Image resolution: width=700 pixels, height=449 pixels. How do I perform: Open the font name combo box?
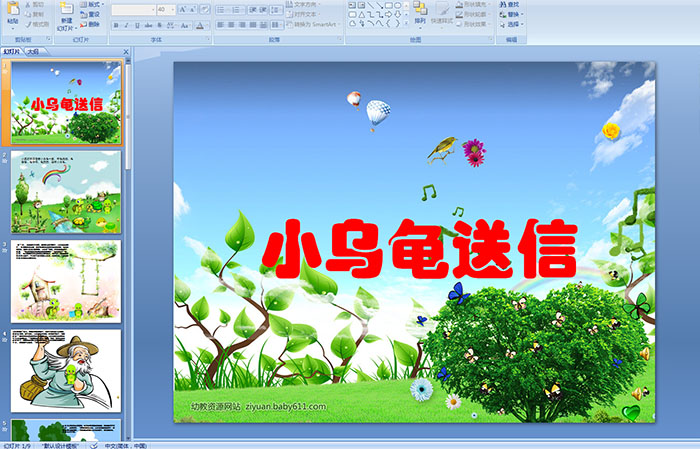(133, 9)
